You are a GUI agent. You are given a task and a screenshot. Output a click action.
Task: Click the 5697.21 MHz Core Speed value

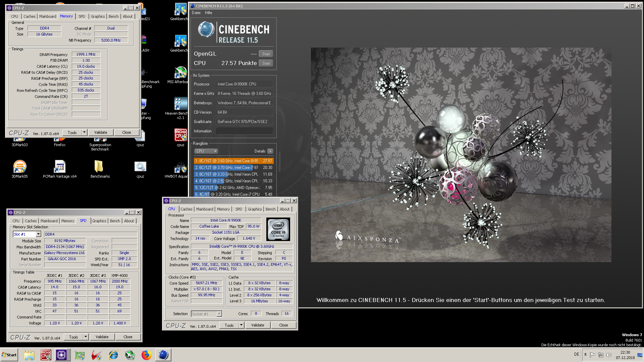(206, 283)
